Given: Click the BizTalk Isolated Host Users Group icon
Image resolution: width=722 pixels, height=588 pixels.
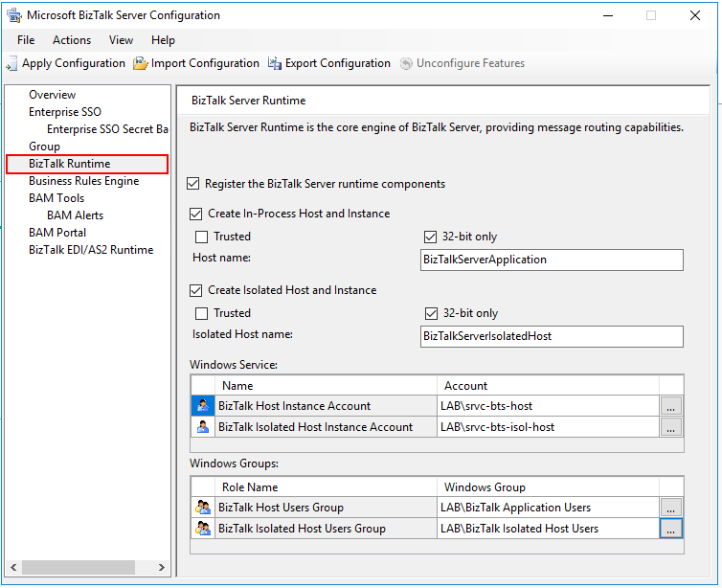Looking at the screenshot, I should 203,528.
